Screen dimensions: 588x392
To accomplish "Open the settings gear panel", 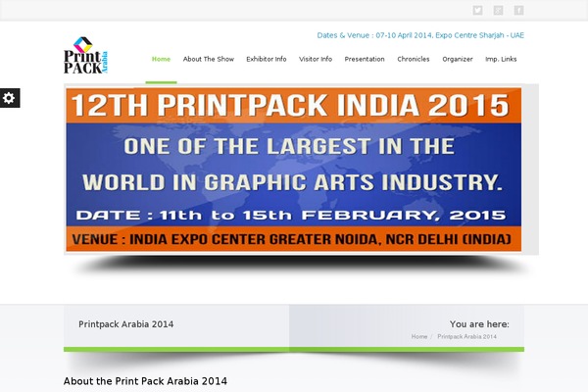I will pyautogui.click(x=10, y=98).
